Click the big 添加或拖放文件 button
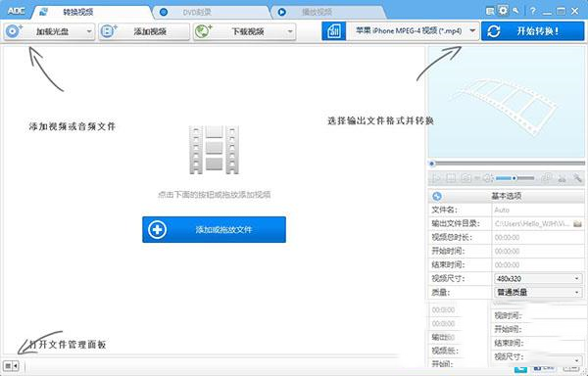This screenshot has width=588, height=376. coord(214,229)
